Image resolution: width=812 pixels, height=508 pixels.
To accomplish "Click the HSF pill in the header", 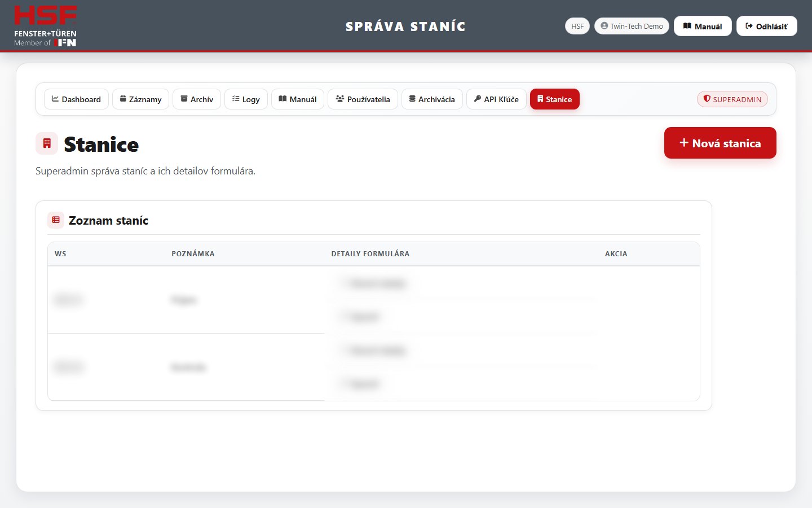I will coord(577,26).
